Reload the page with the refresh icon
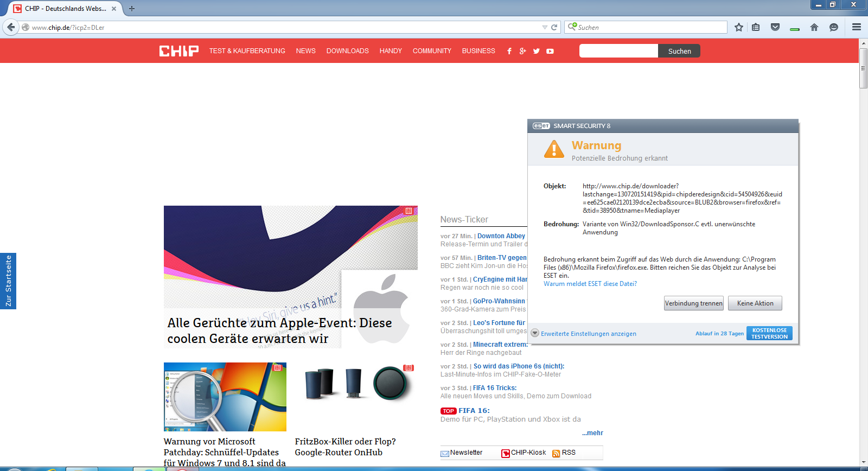868x471 pixels. click(554, 27)
